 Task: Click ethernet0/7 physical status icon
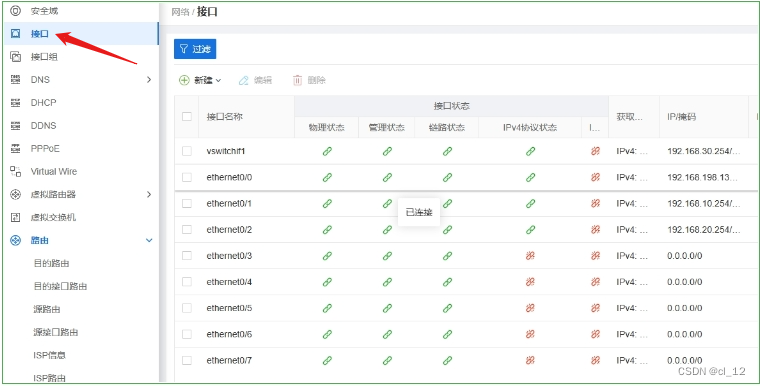click(x=327, y=360)
